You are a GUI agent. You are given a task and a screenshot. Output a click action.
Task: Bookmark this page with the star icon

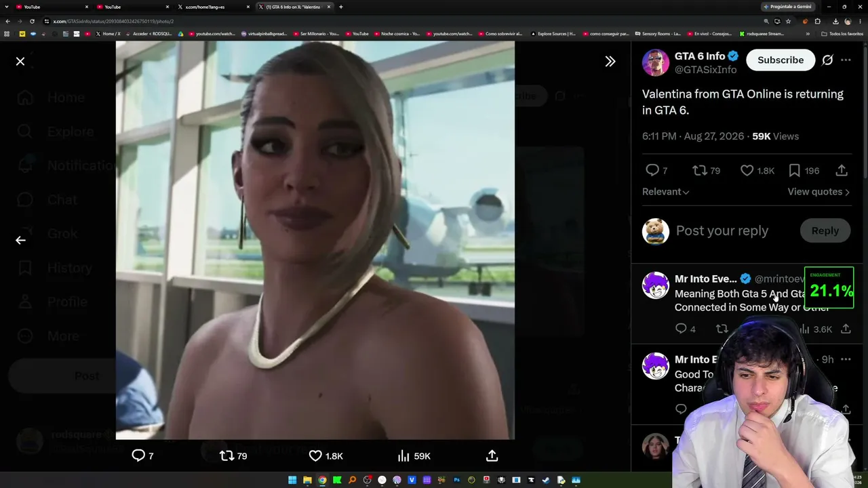pos(788,21)
